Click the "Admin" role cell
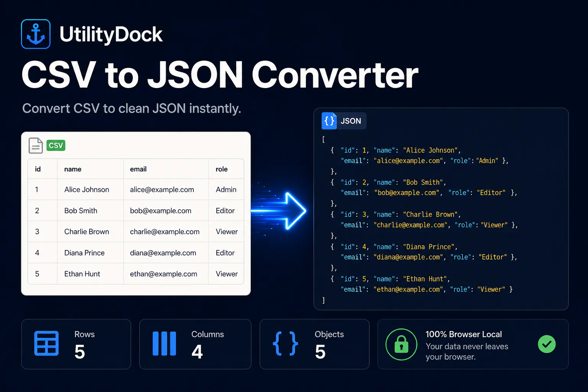The width and height of the screenshot is (588, 392). (226, 189)
